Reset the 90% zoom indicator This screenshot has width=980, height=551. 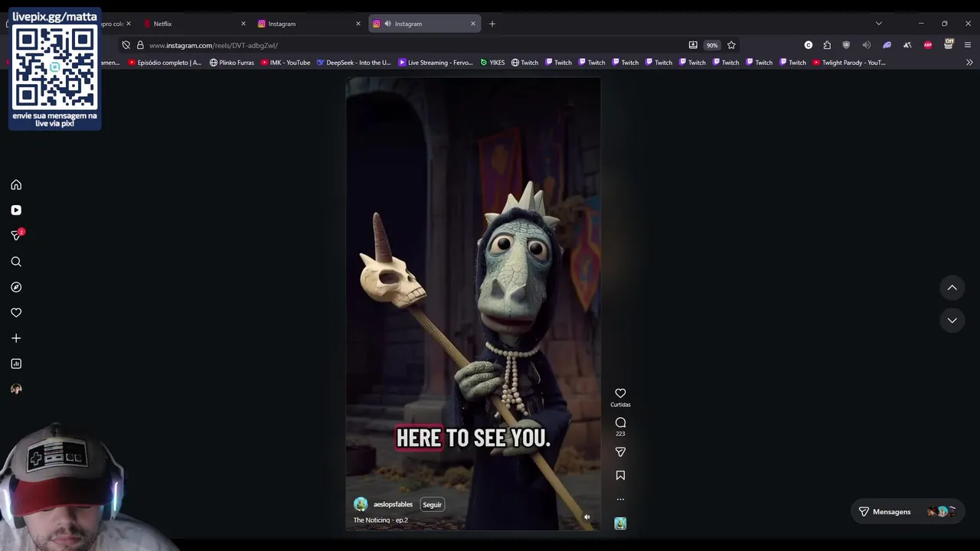[712, 45]
